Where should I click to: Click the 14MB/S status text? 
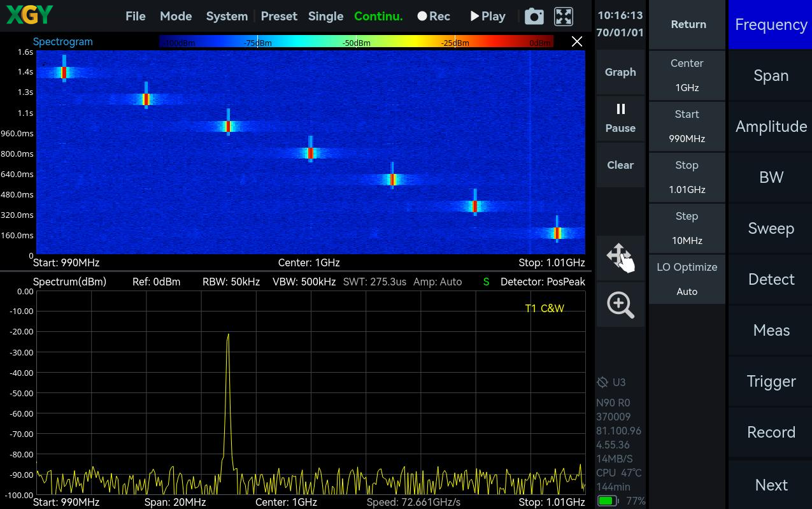coord(614,459)
